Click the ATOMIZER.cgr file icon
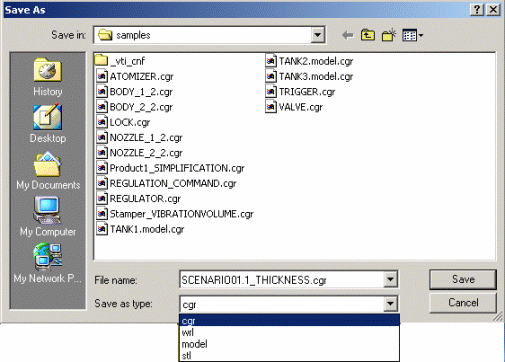The height and width of the screenshot is (362, 505). [102, 76]
